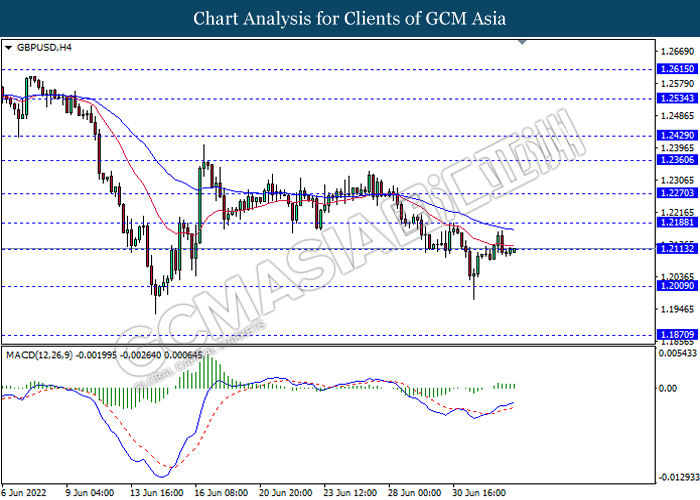Click the 1.23965 axis price value
This screenshot has height=500, width=700.
click(677, 148)
